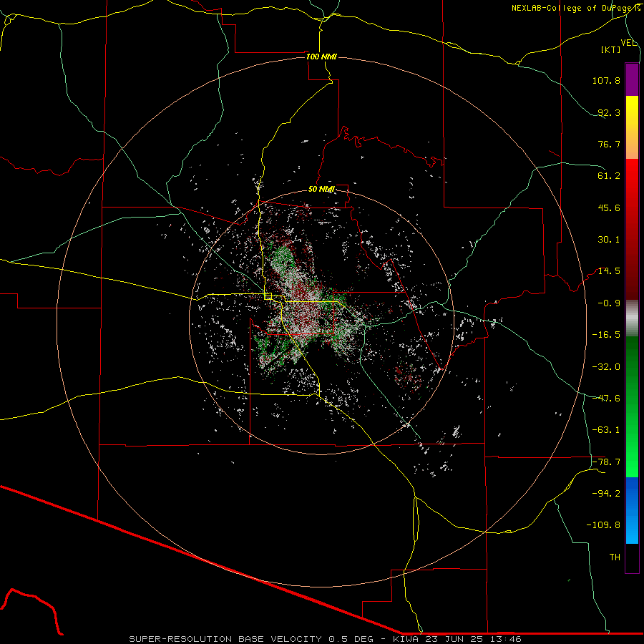Click the bright green segment of color bar
The height and width of the screenshot is (644, 644).
pos(632,406)
